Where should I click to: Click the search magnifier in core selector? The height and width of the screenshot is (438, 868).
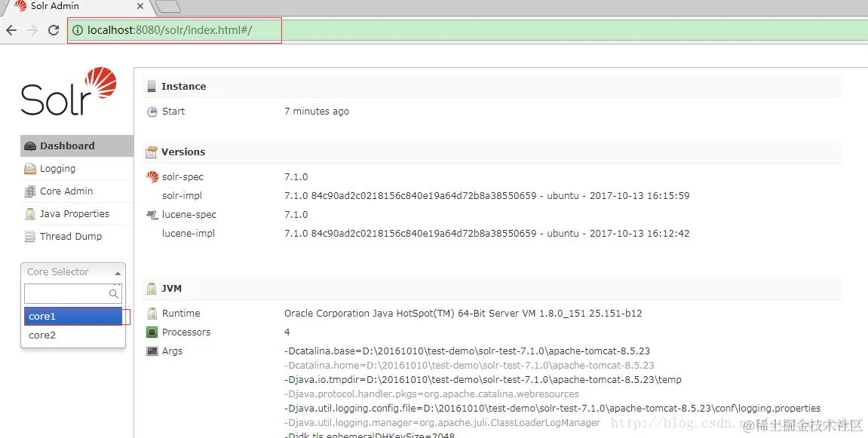pos(113,293)
